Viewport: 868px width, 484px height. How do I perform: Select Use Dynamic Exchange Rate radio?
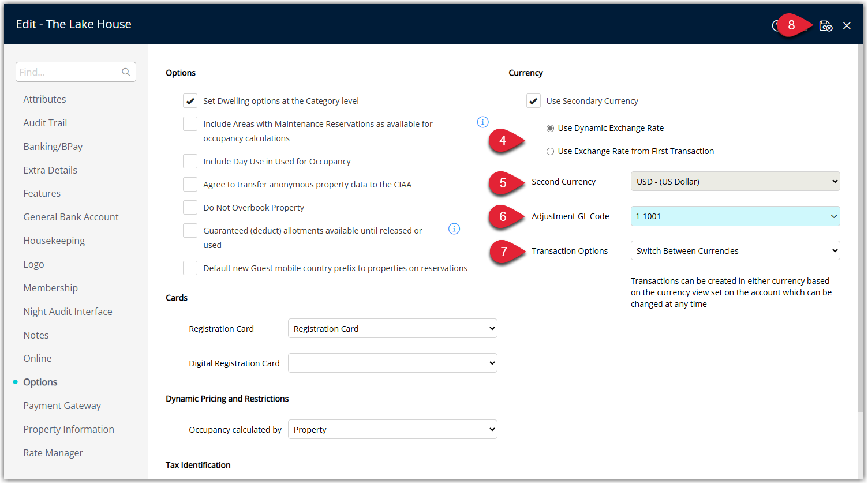(550, 128)
